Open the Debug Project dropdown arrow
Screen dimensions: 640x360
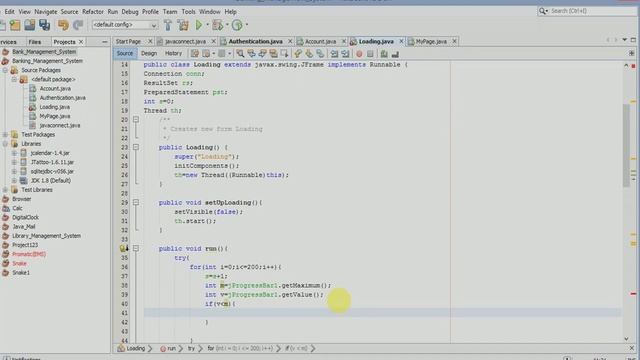click(227, 25)
